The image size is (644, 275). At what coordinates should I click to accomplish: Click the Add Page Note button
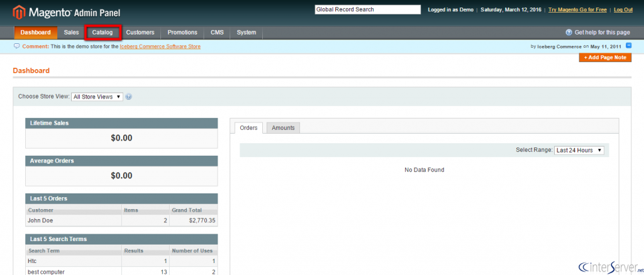tap(605, 57)
